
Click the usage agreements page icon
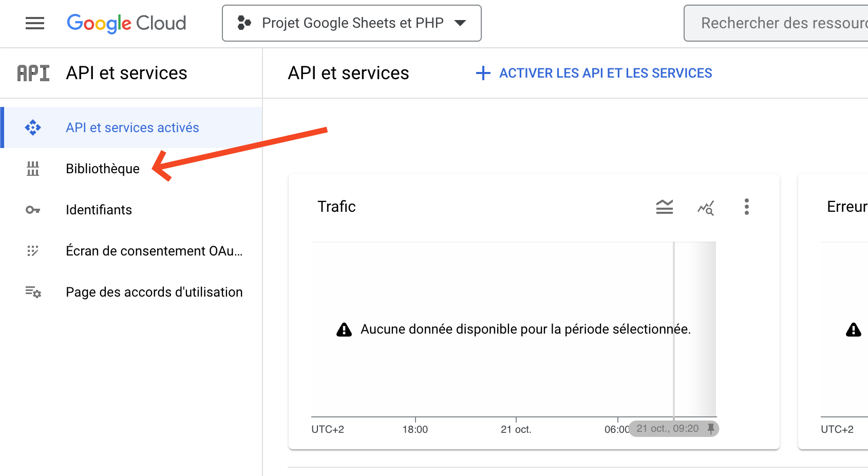(33, 292)
